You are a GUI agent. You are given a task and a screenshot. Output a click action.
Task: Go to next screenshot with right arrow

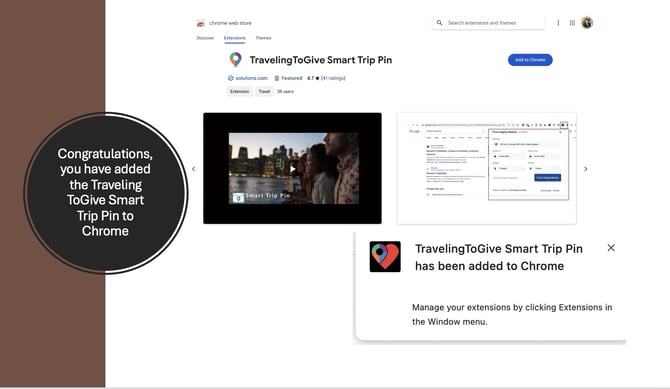[x=585, y=169]
